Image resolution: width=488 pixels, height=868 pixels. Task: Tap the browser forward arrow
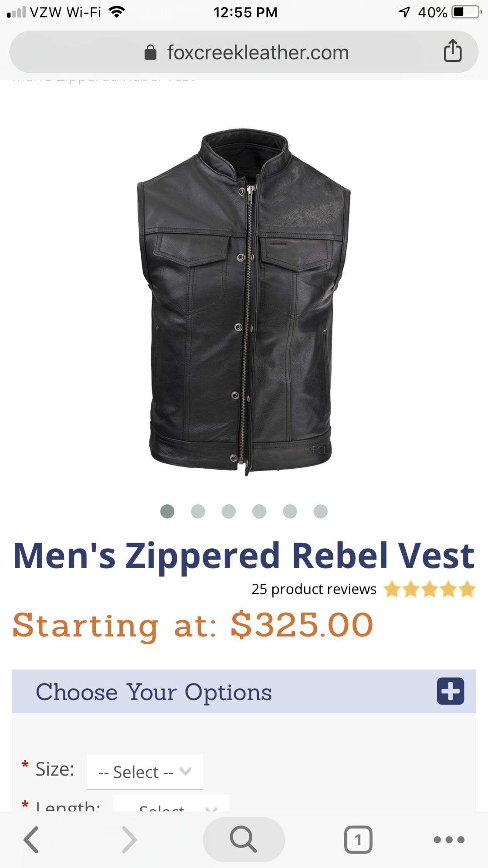(x=129, y=839)
